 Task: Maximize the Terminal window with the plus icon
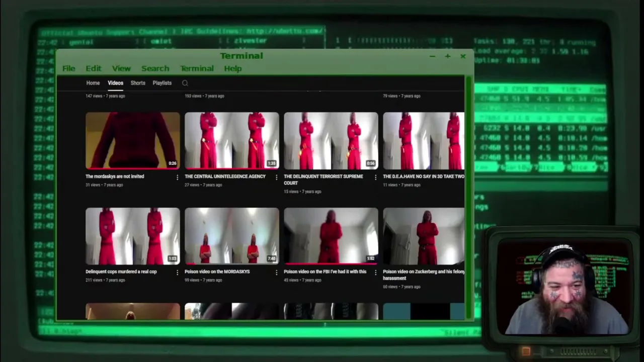(x=447, y=56)
